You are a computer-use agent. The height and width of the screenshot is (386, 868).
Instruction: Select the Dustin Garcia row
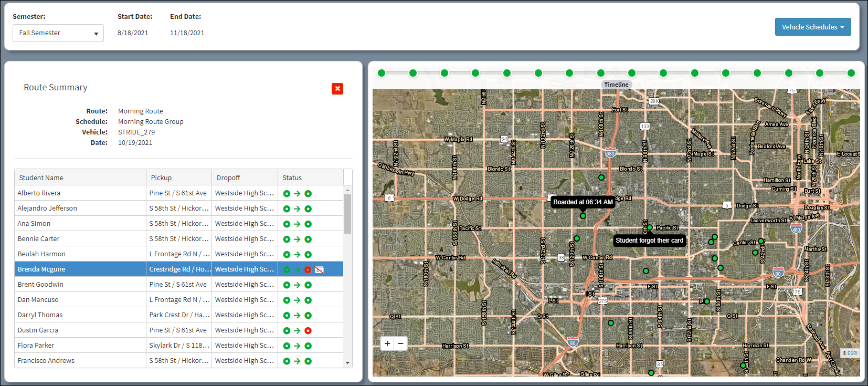pos(179,330)
